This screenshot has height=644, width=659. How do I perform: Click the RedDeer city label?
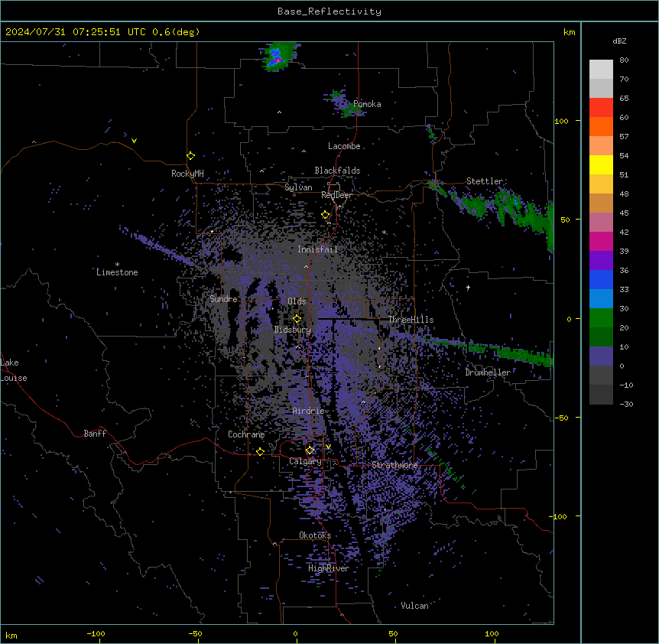(x=336, y=195)
